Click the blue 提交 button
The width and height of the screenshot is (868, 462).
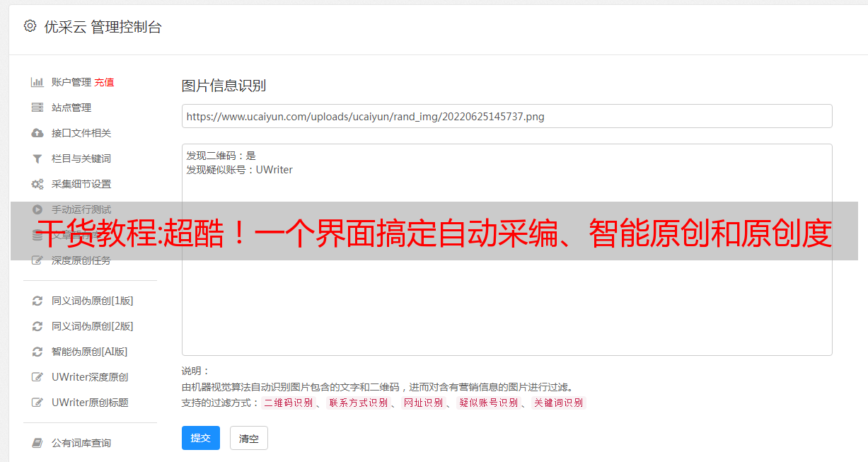[201, 438]
